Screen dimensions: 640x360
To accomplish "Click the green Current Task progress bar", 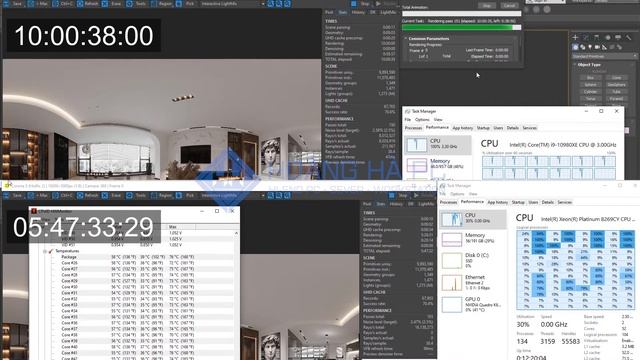I will [x=462, y=27].
